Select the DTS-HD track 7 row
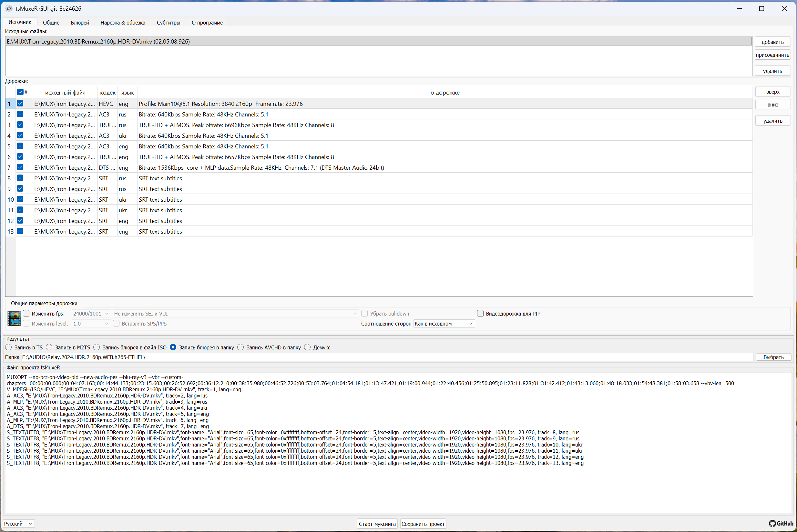 point(261,168)
